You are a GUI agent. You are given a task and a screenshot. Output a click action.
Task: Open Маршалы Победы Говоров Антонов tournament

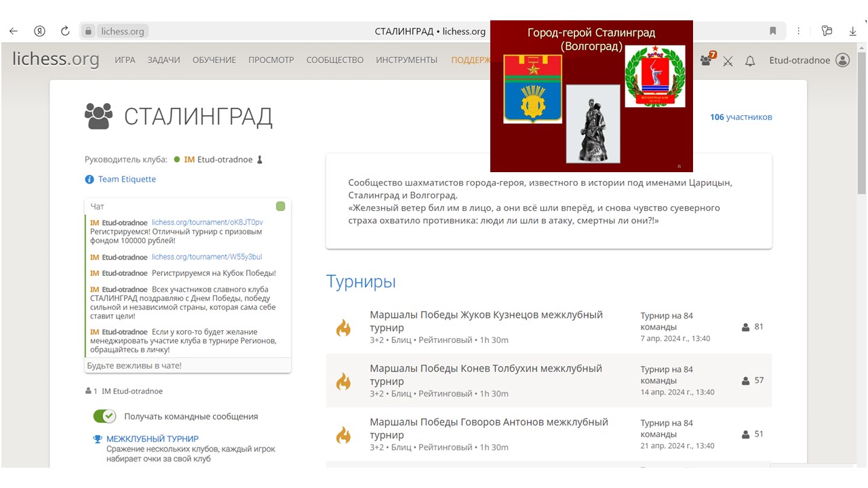489,428
